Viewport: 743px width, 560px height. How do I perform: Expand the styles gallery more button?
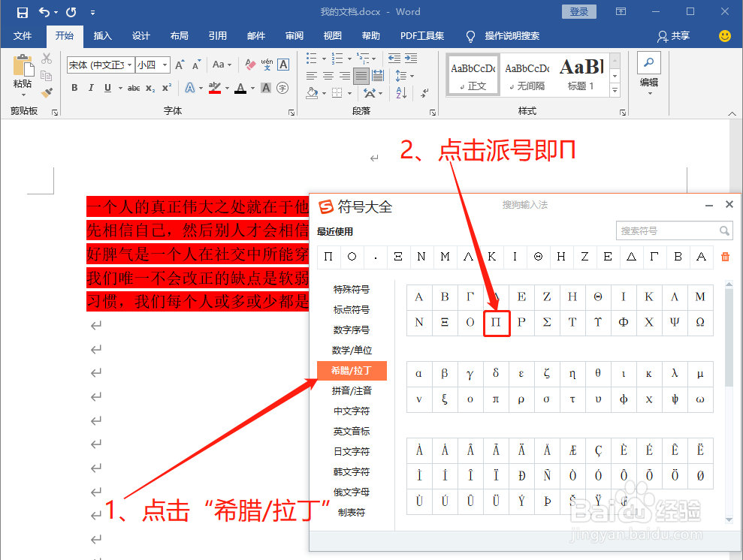615,90
